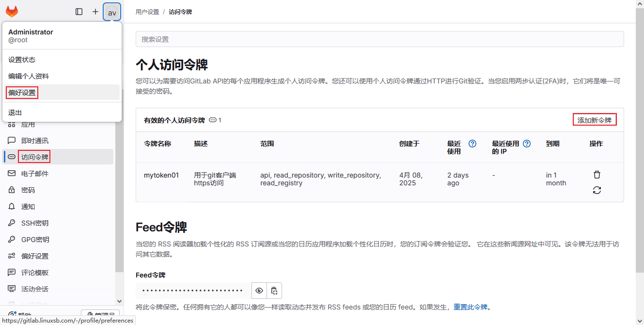Open 编辑个人资料 from user menu

coord(29,76)
